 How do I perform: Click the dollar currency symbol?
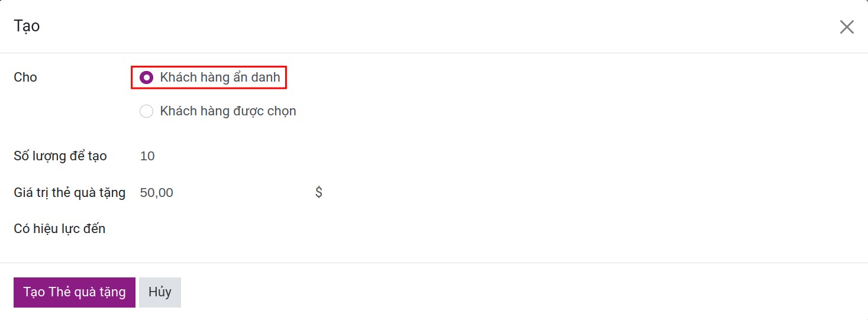pyautogui.click(x=319, y=192)
